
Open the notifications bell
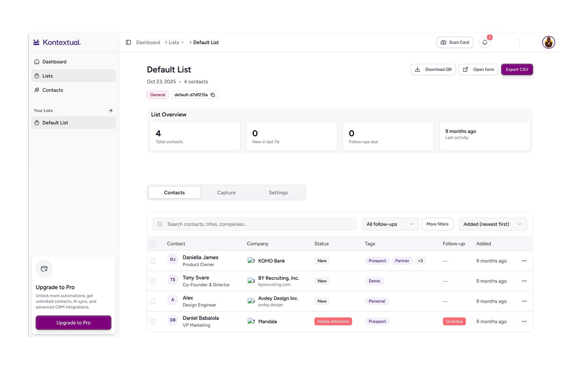485,42
